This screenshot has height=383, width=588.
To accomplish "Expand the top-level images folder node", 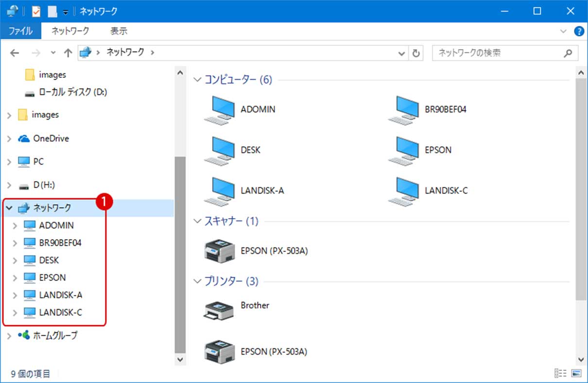I will (9, 115).
